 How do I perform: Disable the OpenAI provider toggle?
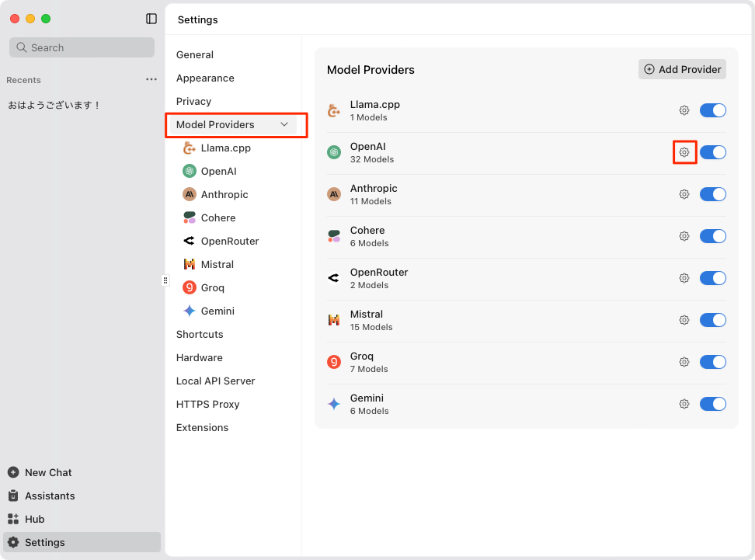coord(712,152)
